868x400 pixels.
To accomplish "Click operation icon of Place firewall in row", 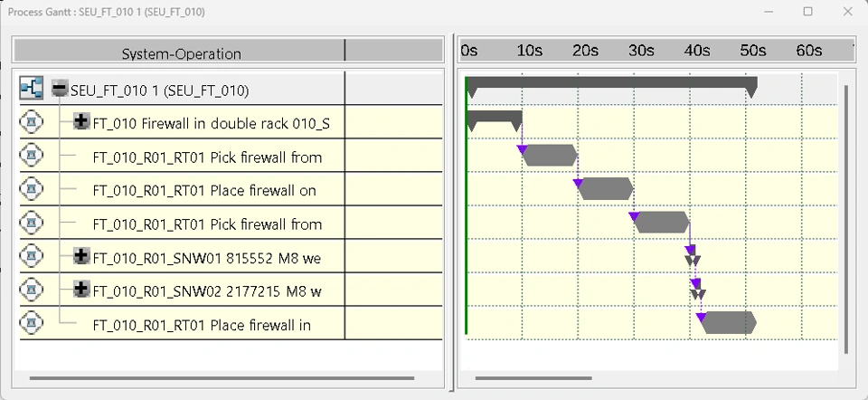I will click(31, 323).
